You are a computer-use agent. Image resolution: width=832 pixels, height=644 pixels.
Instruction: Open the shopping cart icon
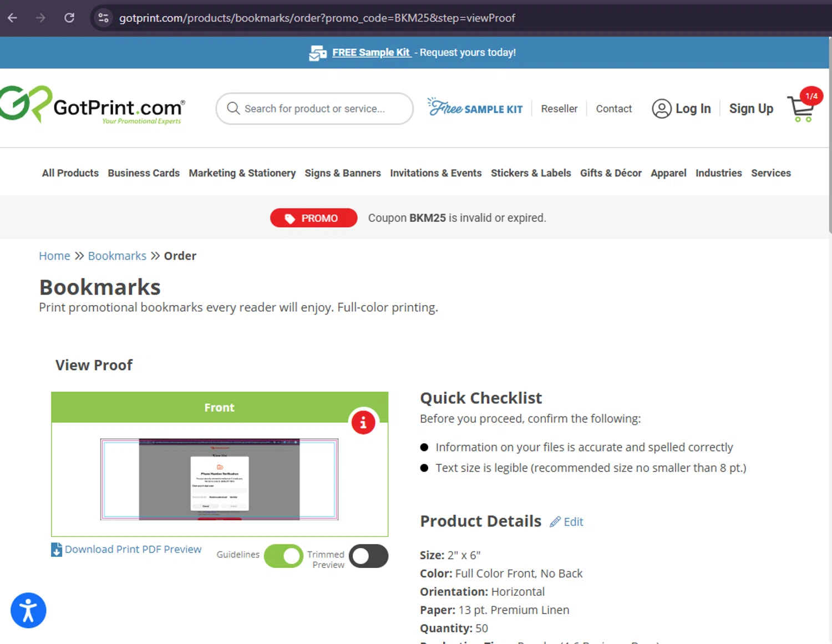[x=801, y=109]
